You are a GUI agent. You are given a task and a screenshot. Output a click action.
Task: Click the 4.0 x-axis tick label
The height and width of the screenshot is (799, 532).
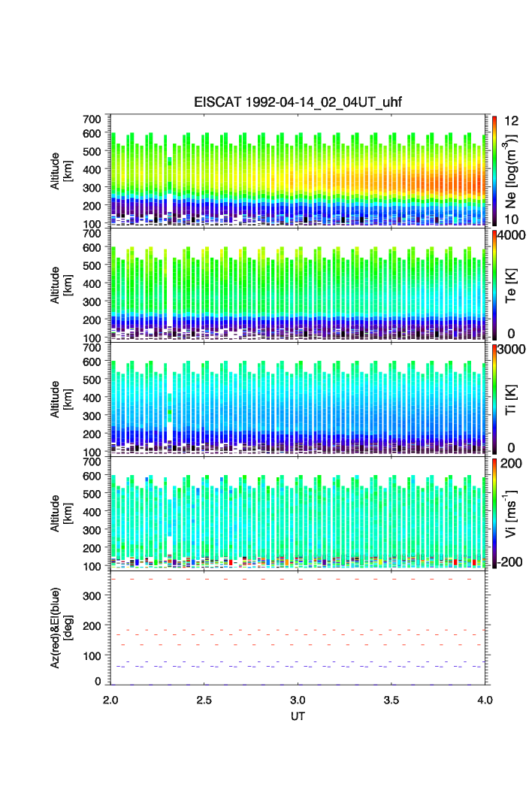(485, 700)
